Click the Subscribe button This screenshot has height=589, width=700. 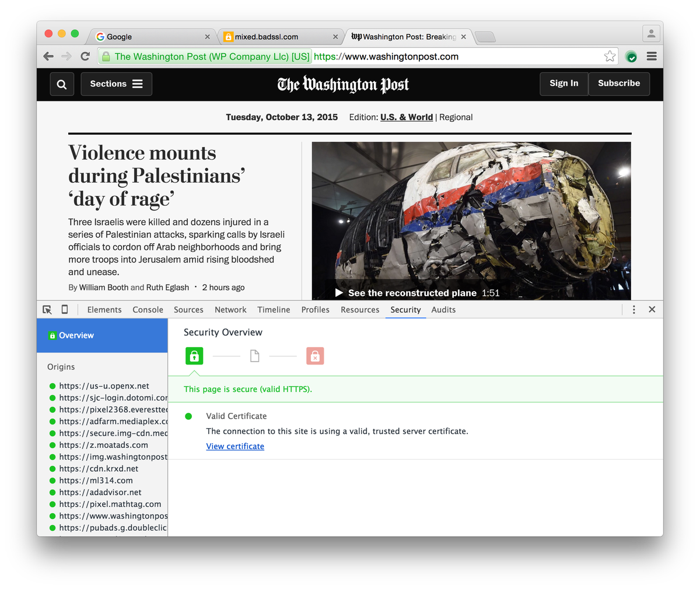click(619, 83)
